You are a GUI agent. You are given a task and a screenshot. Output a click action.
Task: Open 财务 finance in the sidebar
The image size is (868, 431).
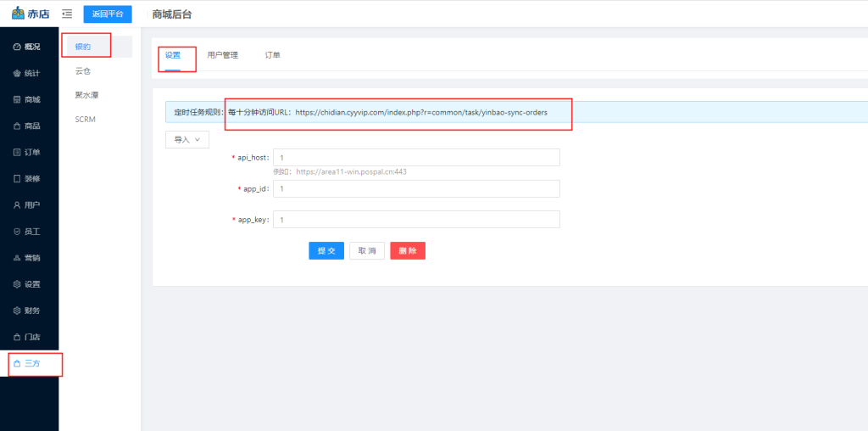click(27, 311)
